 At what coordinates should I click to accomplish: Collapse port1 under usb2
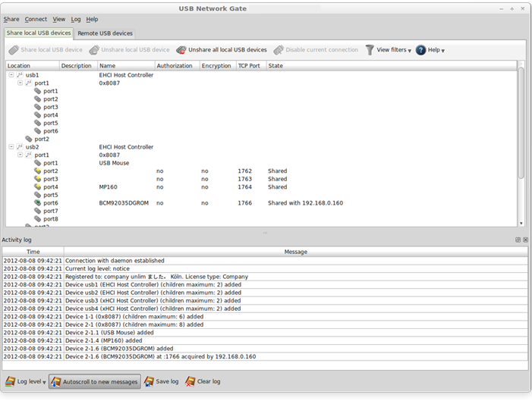(20, 155)
